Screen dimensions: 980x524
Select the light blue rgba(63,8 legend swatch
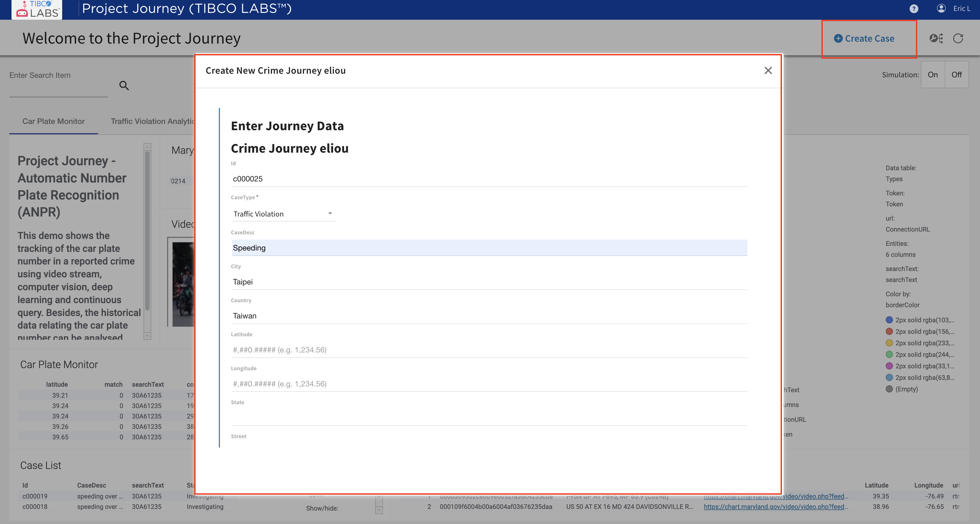pyautogui.click(x=889, y=377)
